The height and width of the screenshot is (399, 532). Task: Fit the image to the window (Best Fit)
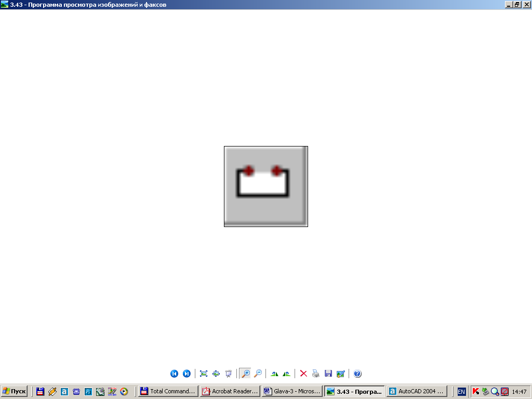(204, 374)
